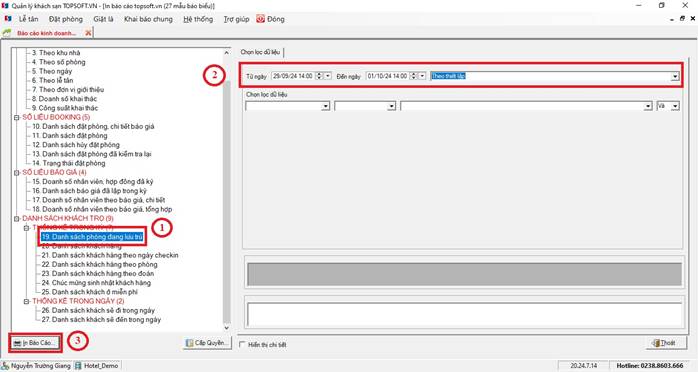Select 18. Doanh số nhân viên theo báo giá, tổng hợp
This screenshot has width=698, height=372.
tap(102, 209)
